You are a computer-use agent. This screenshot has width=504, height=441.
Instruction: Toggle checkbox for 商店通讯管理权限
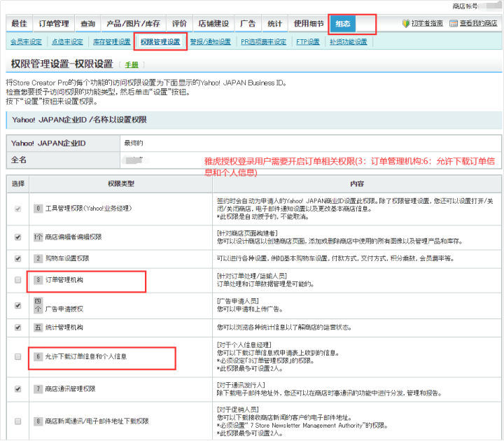tap(18, 389)
